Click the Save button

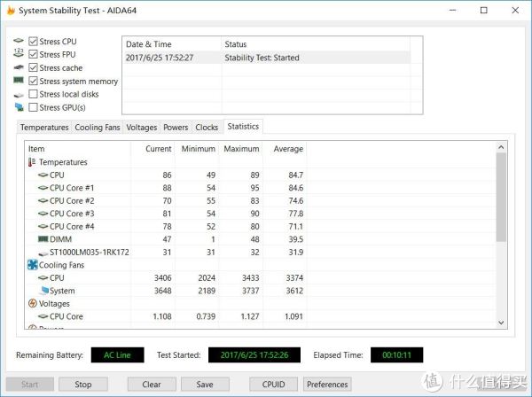click(x=205, y=384)
